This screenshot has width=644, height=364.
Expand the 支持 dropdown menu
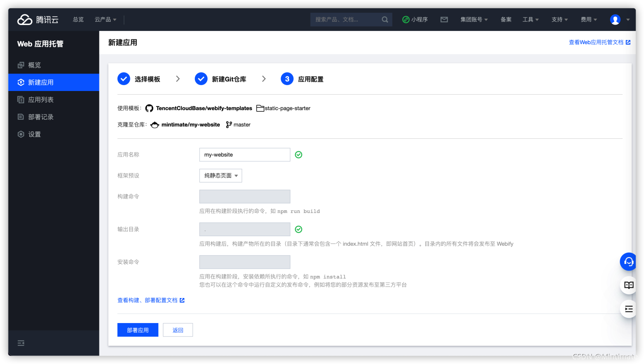[560, 19]
